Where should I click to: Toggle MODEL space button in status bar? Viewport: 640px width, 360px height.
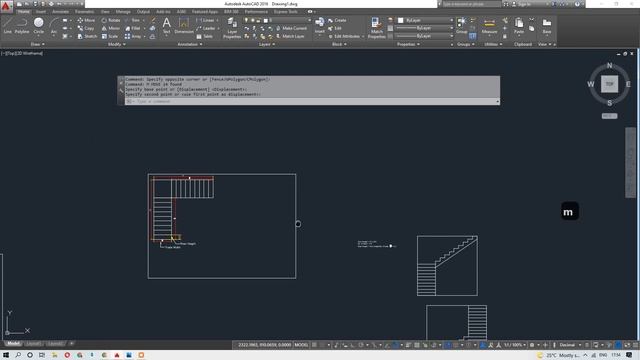(301, 345)
